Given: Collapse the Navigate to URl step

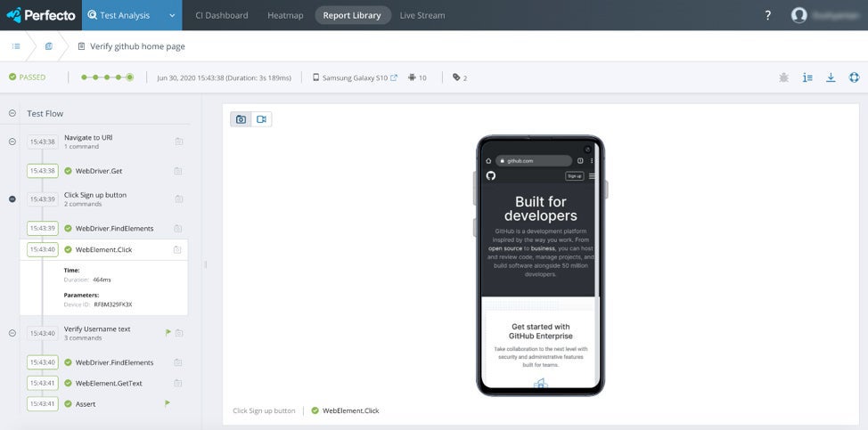Looking at the screenshot, I should [x=12, y=142].
